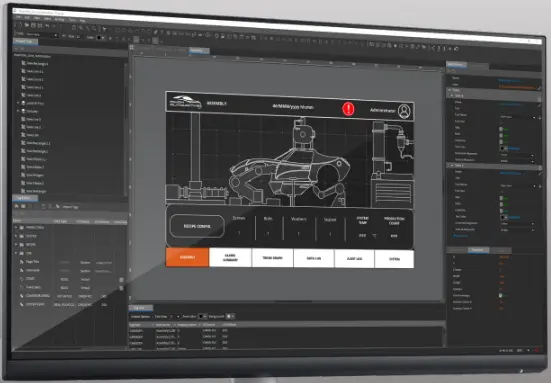Viewport: 551px width, 383px height.
Task: Open the Font Name dropdown in the second state section
Action: (x=518, y=186)
